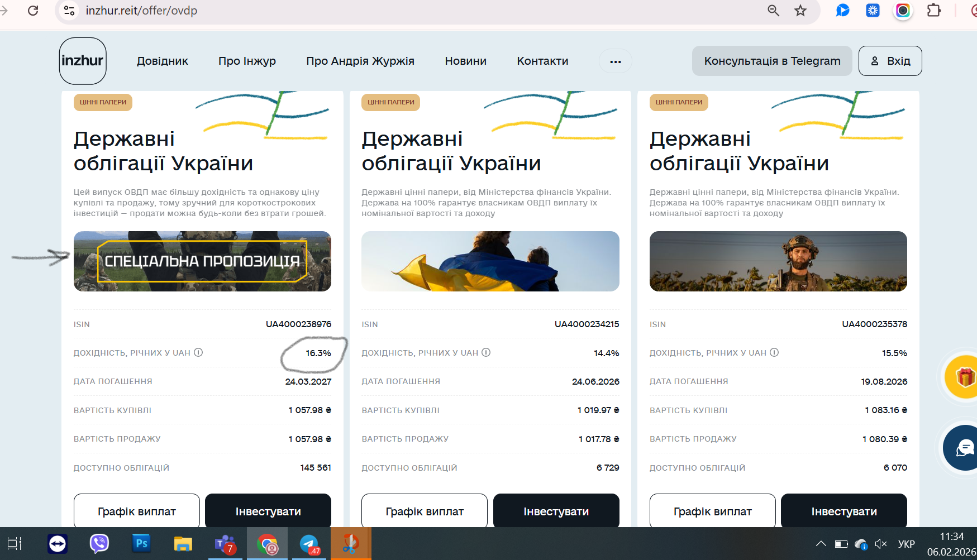Open Telegram from the taskbar
This screenshot has height=560, width=977.
coord(309,544)
